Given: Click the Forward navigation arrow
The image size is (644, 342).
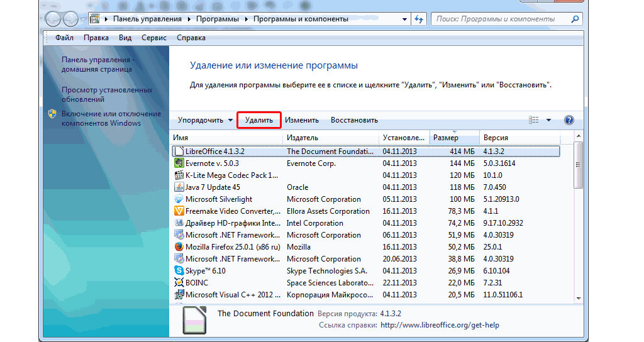Looking at the screenshot, I should pyautogui.click(x=70, y=19).
